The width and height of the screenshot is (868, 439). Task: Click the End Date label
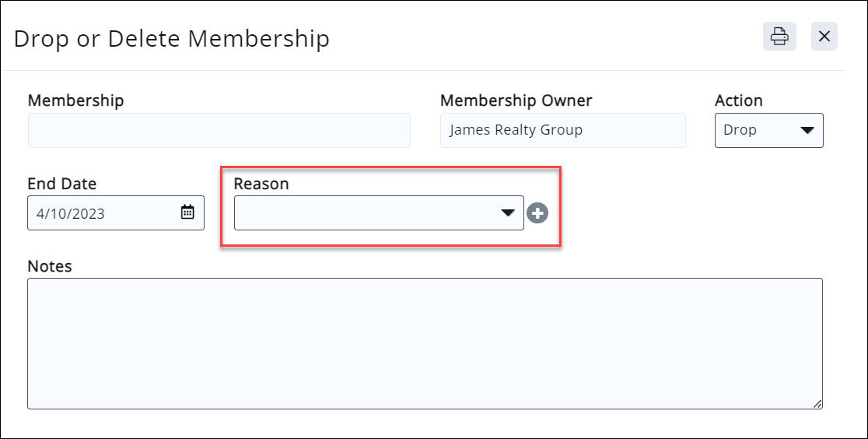(62, 184)
